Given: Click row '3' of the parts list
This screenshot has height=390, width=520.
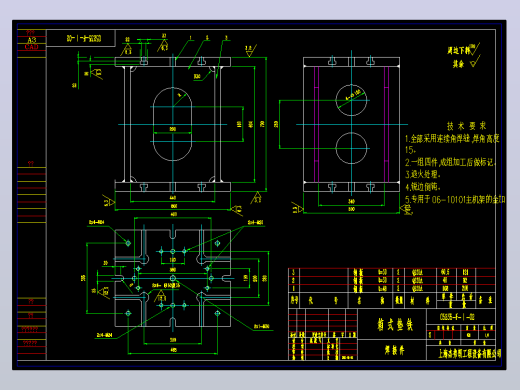Looking at the screenshot, I should click(392, 272).
